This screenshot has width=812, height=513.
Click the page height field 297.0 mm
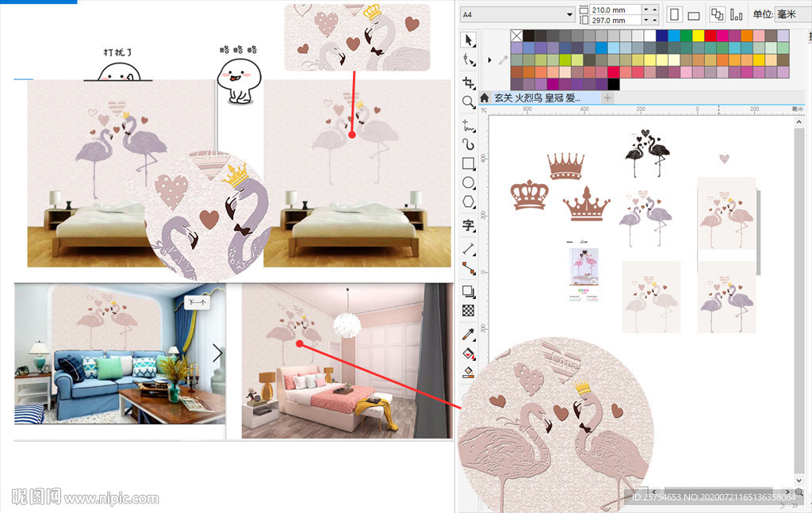point(615,20)
